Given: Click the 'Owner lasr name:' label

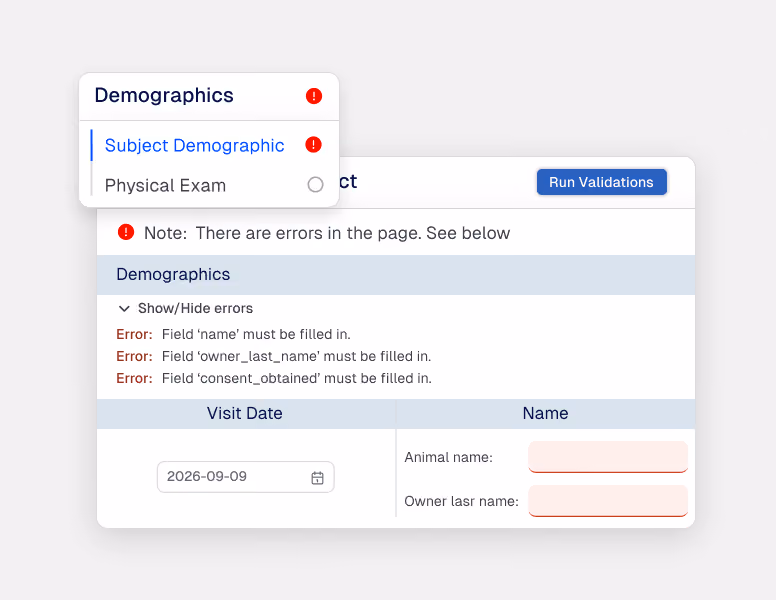Looking at the screenshot, I should click(x=461, y=501).
